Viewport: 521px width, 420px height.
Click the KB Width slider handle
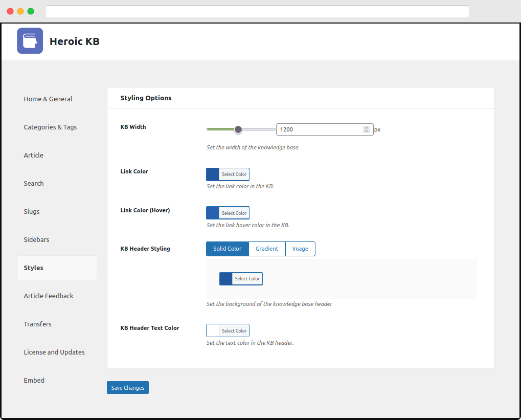click(238, 129)
